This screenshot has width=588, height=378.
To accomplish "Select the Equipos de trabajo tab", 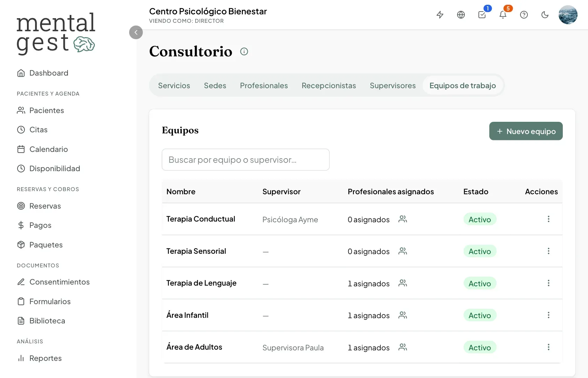I will point(463,85).
